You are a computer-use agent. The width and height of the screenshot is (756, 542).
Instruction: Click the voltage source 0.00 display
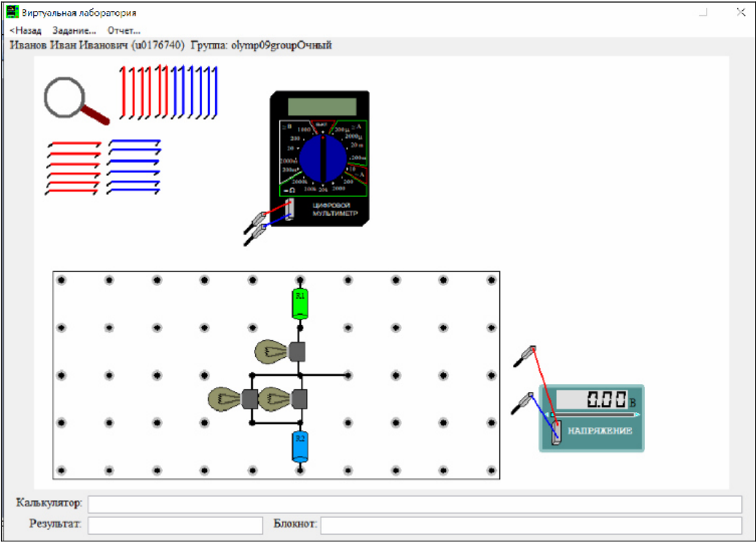[x=592, y=400]
